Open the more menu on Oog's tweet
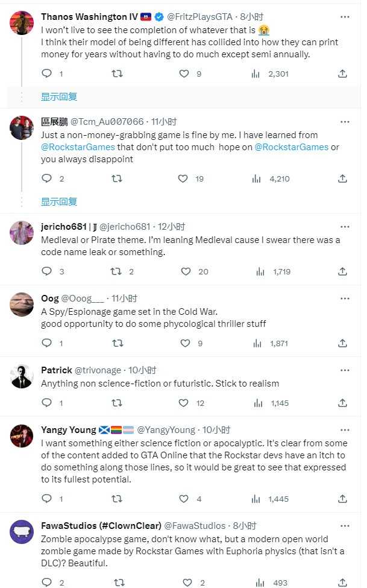 [x=344, y=298]
